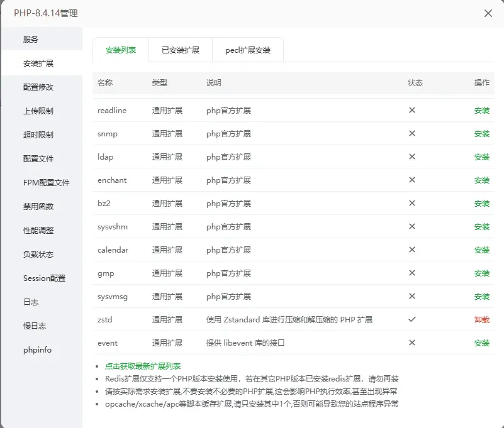This screenshot has height=428, width=504.
Task: Uninstall the zstd extension
Action: pos(481,320)
